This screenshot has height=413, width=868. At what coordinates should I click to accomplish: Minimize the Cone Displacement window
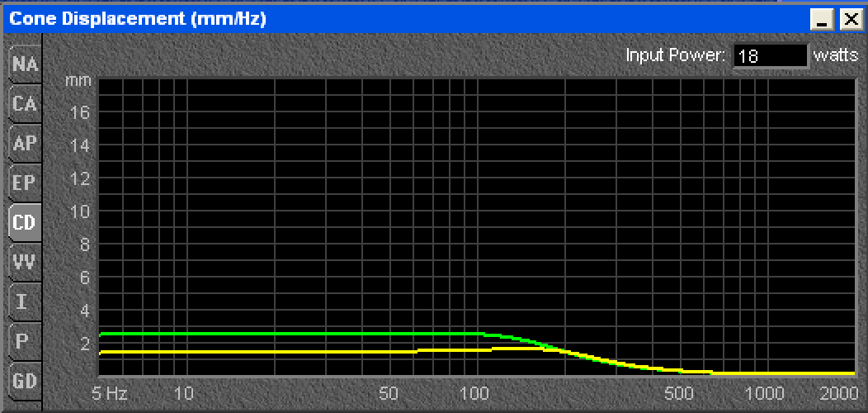pos(822,20)
